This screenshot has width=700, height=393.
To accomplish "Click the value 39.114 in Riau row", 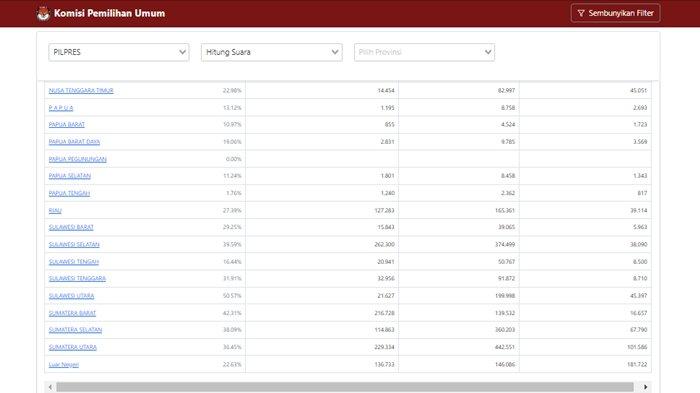I will coord(638,211).
